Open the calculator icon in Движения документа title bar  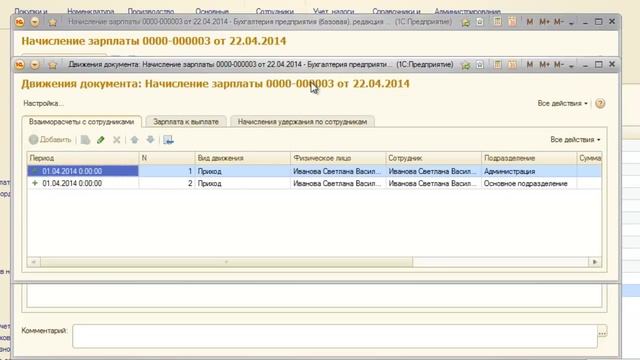click(x=498, y=64)
